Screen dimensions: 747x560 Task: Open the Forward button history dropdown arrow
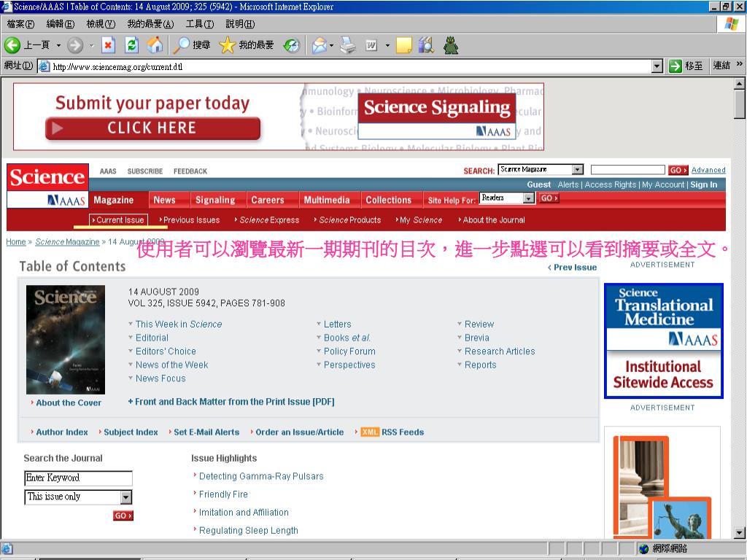point(91,46)
